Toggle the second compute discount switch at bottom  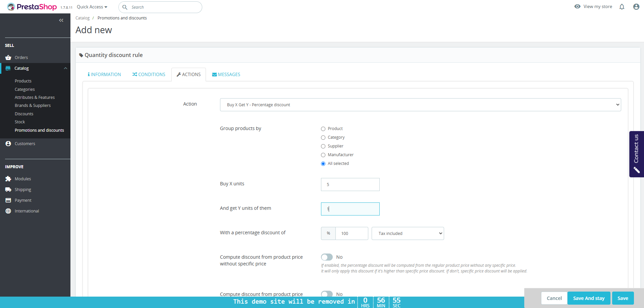pos(327,294)
